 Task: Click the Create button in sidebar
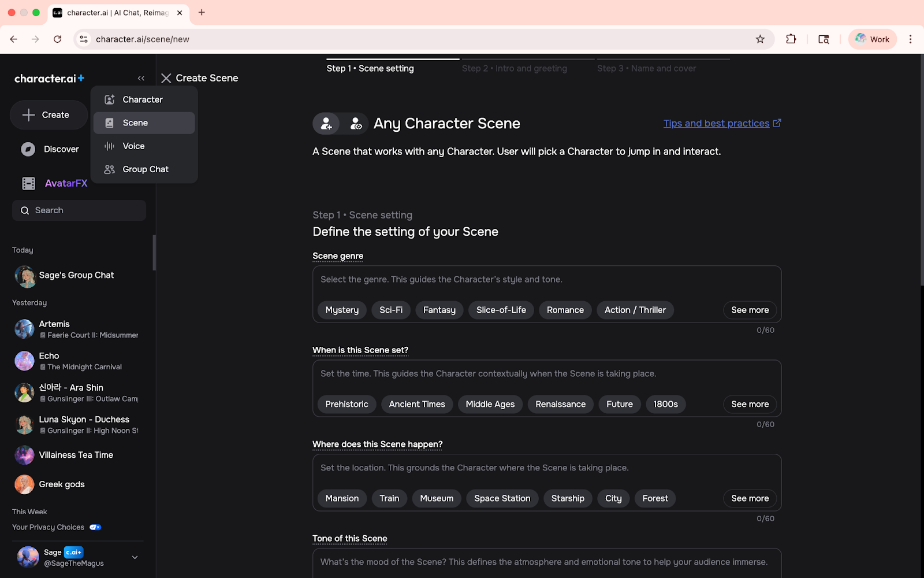pyautogui.click(x=49, y=115)
